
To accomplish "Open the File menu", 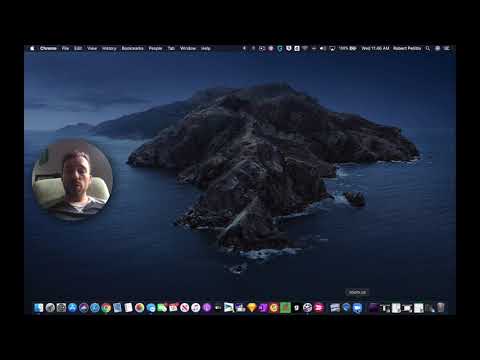I will (x=65, y=48).
